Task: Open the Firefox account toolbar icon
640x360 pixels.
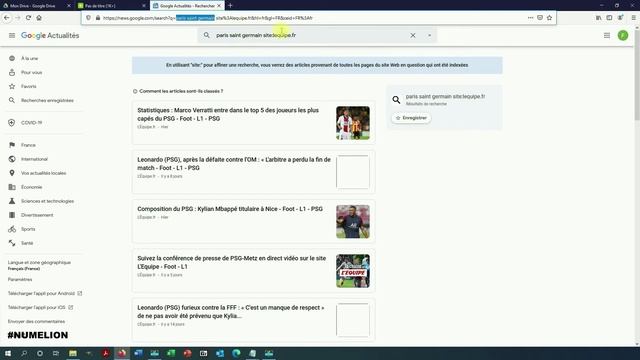Action: click(x=620, y=18)
